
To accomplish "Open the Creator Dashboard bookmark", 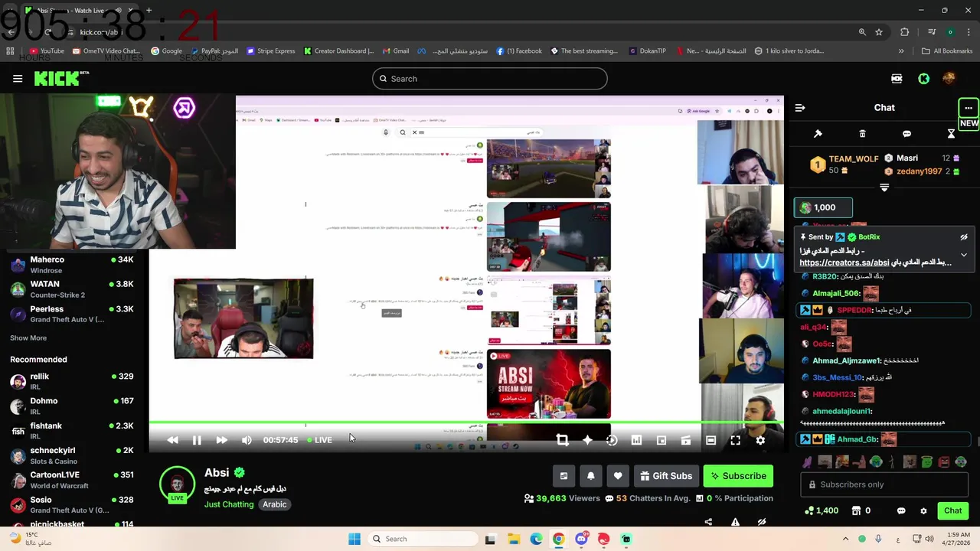I will (338, 51).
